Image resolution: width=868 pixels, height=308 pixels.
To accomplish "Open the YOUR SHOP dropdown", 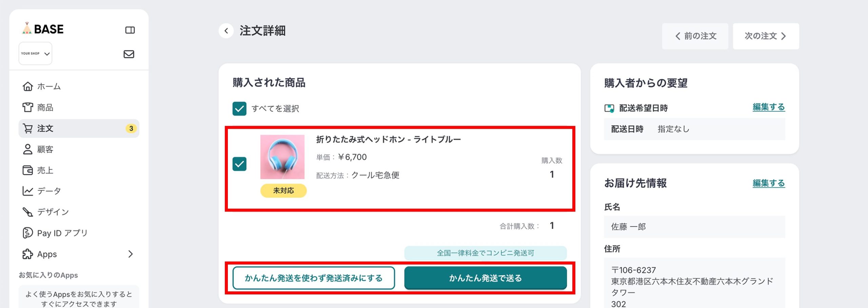I will 35,54.
